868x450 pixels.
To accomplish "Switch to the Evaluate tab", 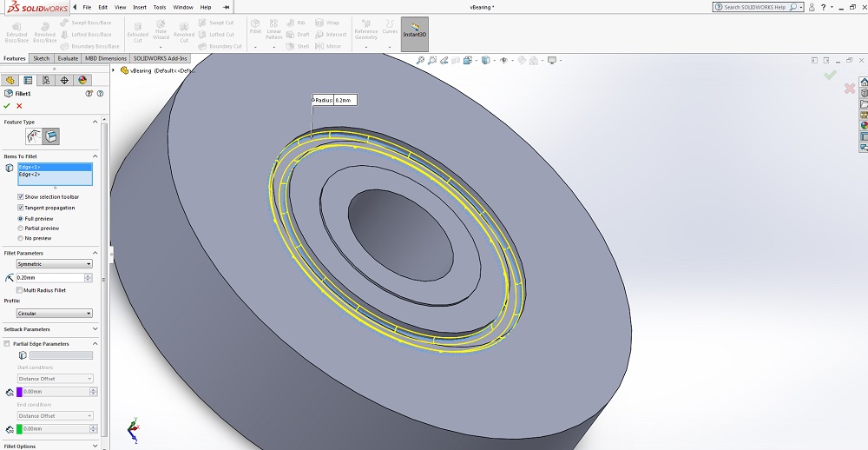I will [68, 58].
